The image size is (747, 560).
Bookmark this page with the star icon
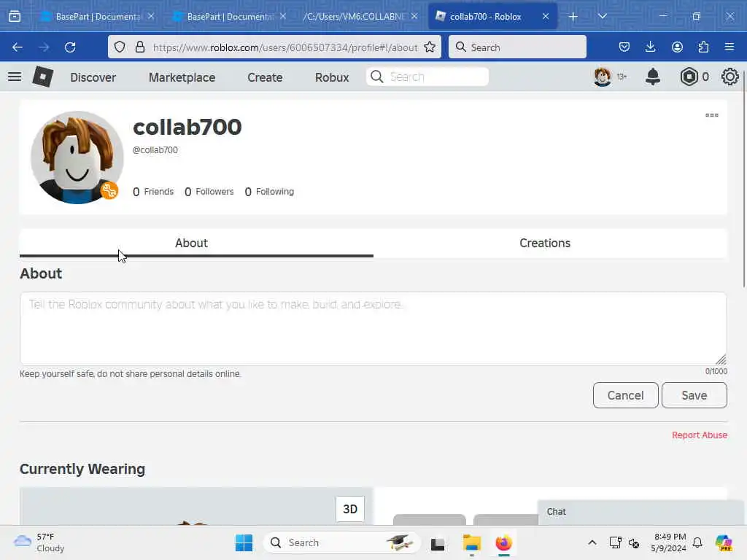(430, 47)
